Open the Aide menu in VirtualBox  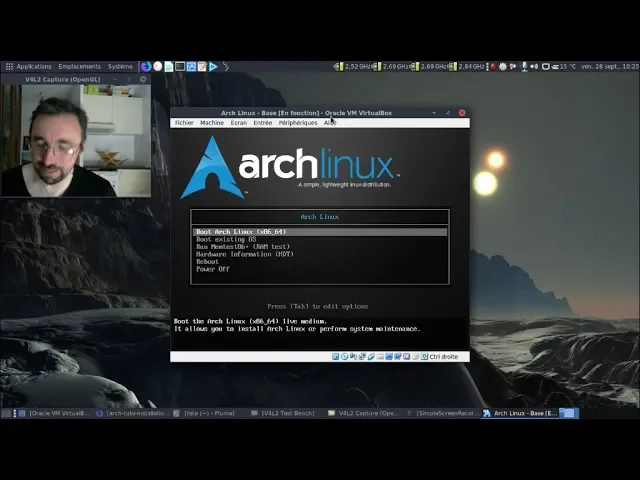pyautogui.click(x=330, y=123)
